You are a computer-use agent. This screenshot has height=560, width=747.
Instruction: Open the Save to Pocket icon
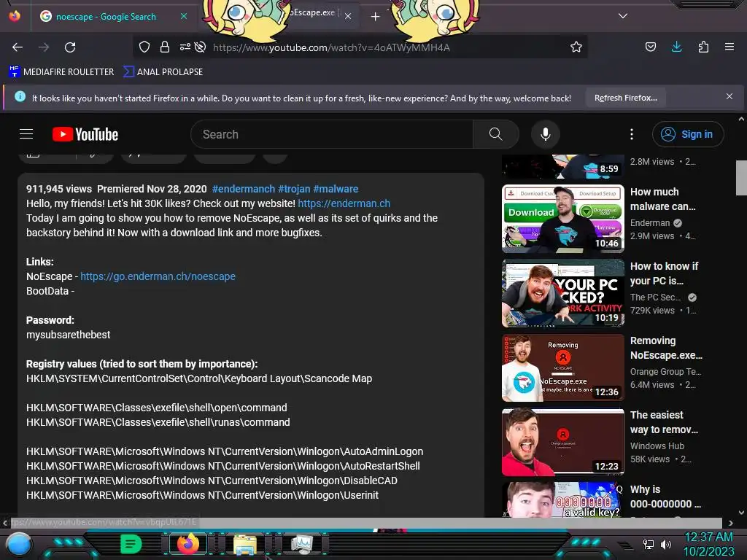pyautogui.click(x=650, y=47)
